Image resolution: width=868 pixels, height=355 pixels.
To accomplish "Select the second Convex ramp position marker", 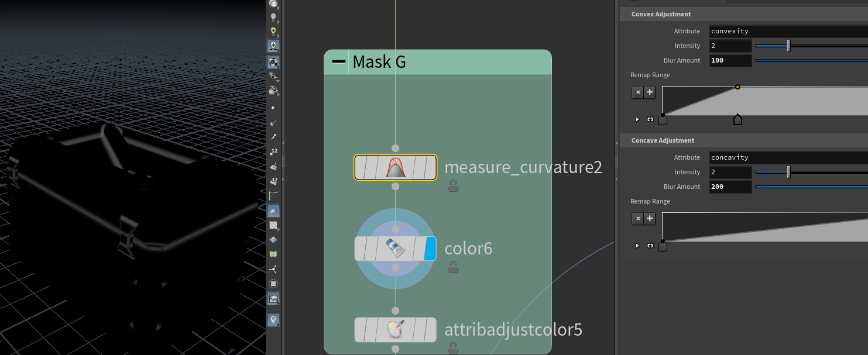I will pos(737,120).
